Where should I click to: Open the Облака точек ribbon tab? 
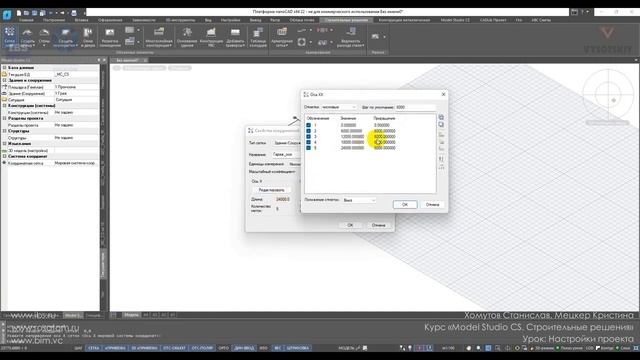302,20
